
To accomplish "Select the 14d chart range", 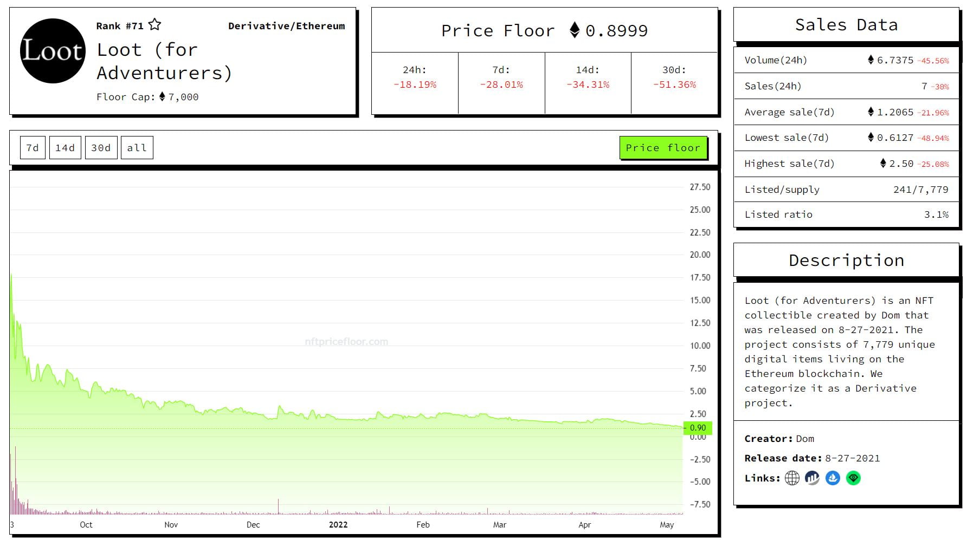I will click(x=65, y=147).
